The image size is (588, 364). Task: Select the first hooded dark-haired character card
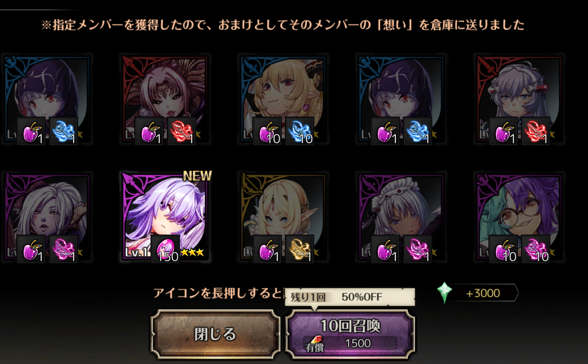pos(47,99)
